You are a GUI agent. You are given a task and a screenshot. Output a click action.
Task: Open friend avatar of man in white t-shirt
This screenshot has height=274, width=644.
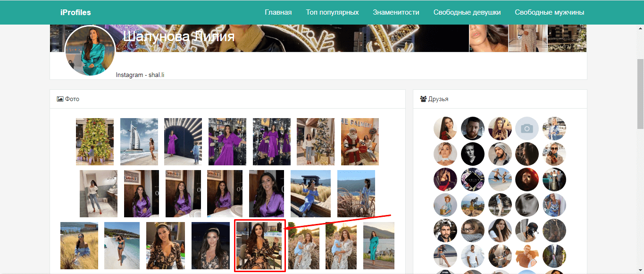(473, 256)
